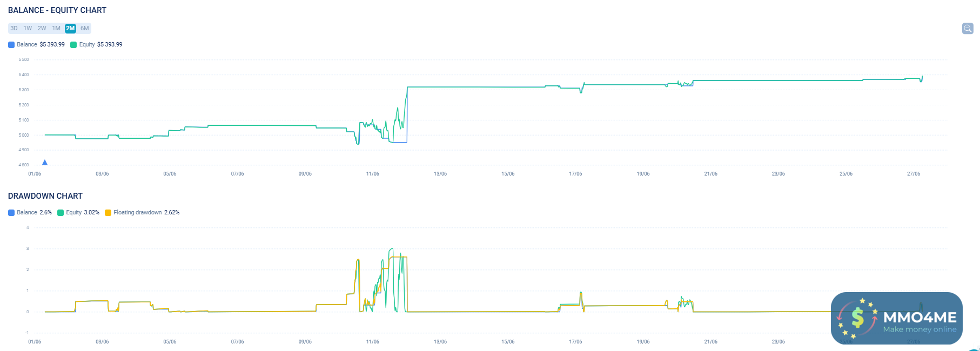Click the green Equity swatch in equity chart legend

tap(73, 45)
